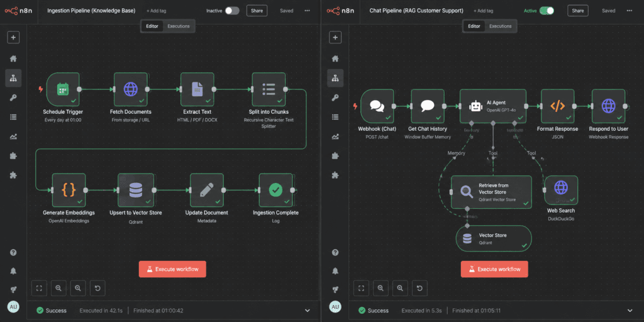Viewport: 644px width, 322px height.
Task: Open three-dot menu in Ingestion Pipeline header
Action: click(307, 11)
